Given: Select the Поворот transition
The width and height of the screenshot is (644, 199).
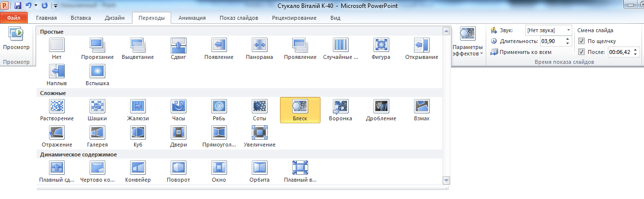Looking at the screenshot, I should pos(178,171).
